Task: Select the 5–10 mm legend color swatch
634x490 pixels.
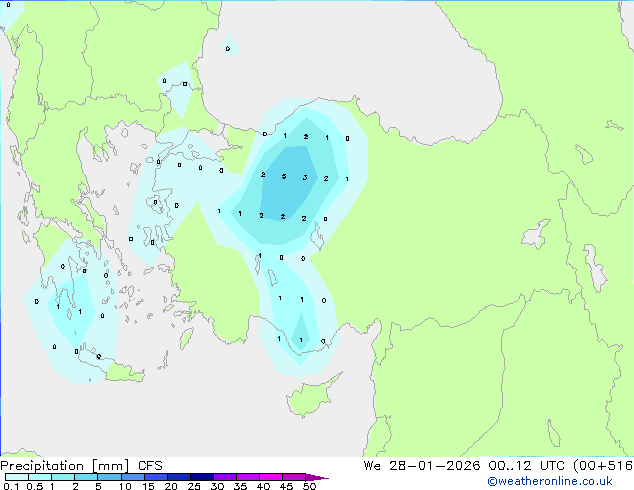Action: [109, 477]
